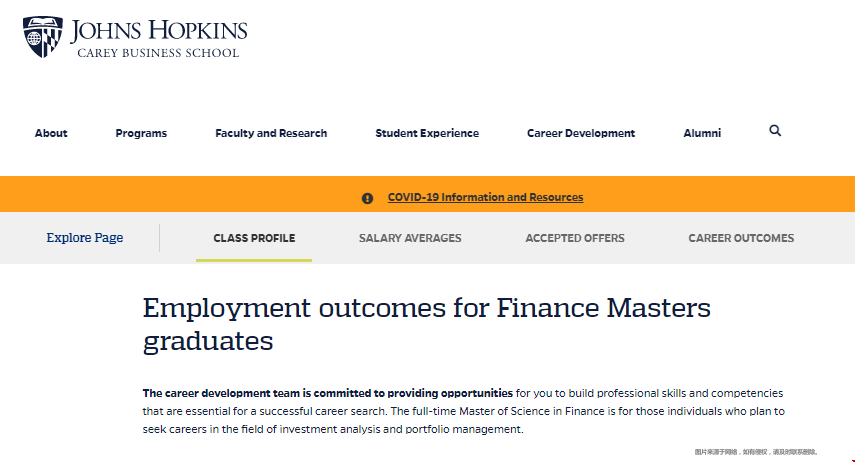Open the About menu
This screenshot has height=462, width=855.
(x=51, y=133)
